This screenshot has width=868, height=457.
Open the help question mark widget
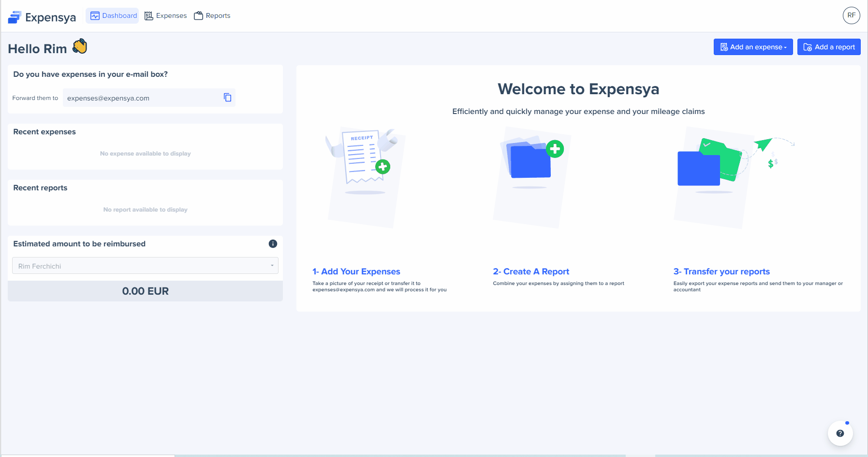pos(840,433)
